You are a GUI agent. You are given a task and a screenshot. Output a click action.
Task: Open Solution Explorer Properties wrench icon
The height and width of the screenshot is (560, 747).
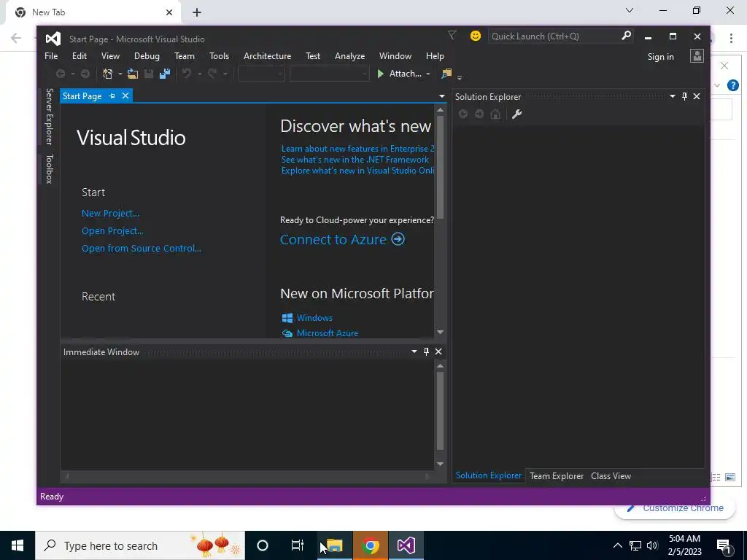[x=517, y=114]
